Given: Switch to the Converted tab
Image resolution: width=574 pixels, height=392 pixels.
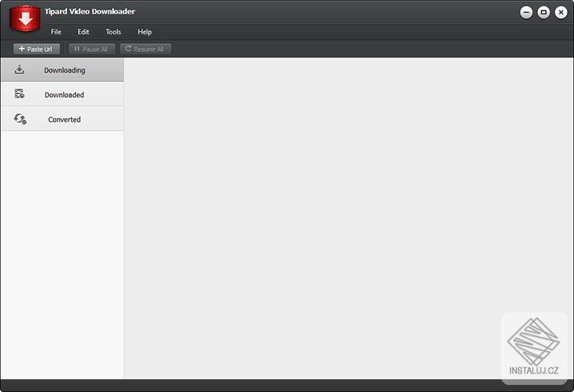Looking at the screenshot, I should (x=63, y=119).
